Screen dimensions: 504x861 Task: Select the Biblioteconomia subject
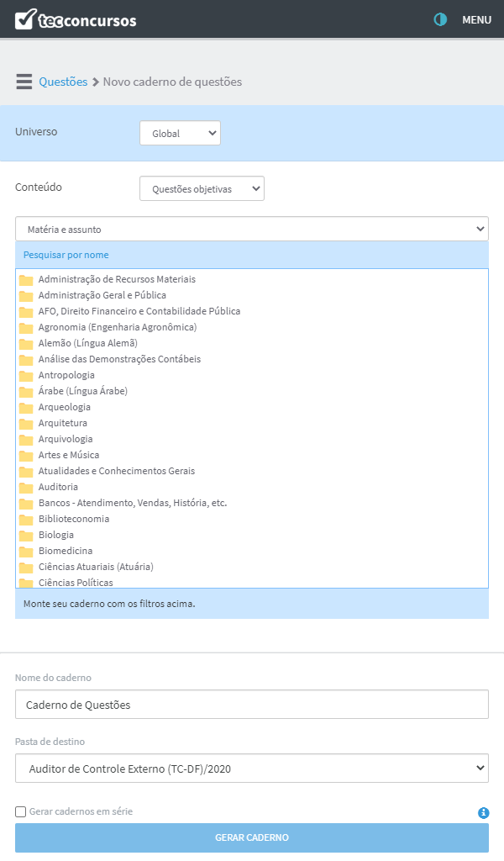73,518
